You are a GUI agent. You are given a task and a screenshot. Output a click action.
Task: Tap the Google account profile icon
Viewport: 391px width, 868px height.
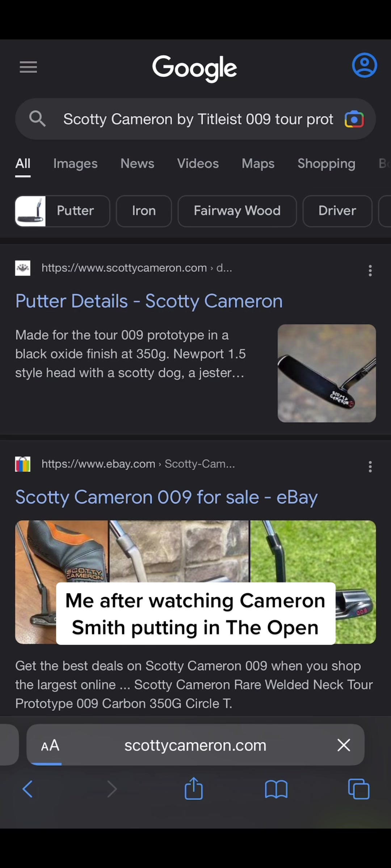pos(364,65)
